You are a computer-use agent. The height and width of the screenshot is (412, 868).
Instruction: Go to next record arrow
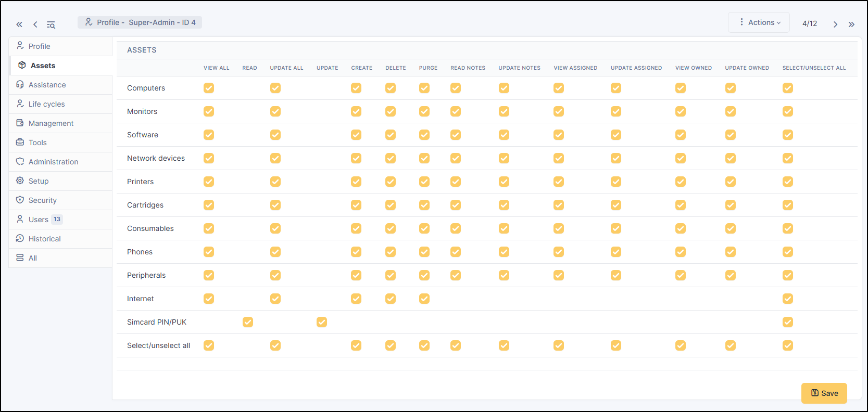pos(835,24)
